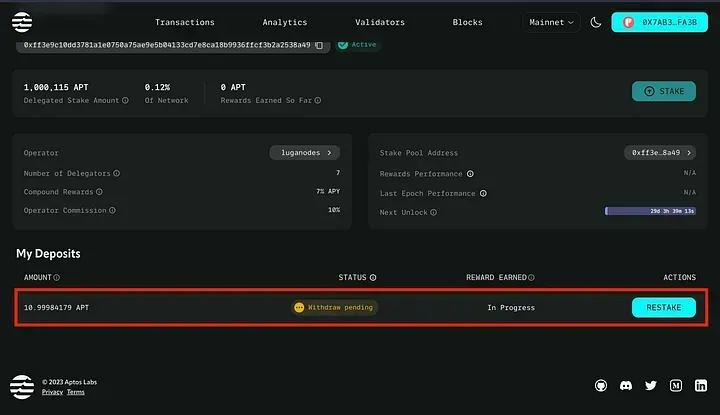Open the LinkedIn footer icon
Viewport: 720px width, 415px height.
(701, 385)
